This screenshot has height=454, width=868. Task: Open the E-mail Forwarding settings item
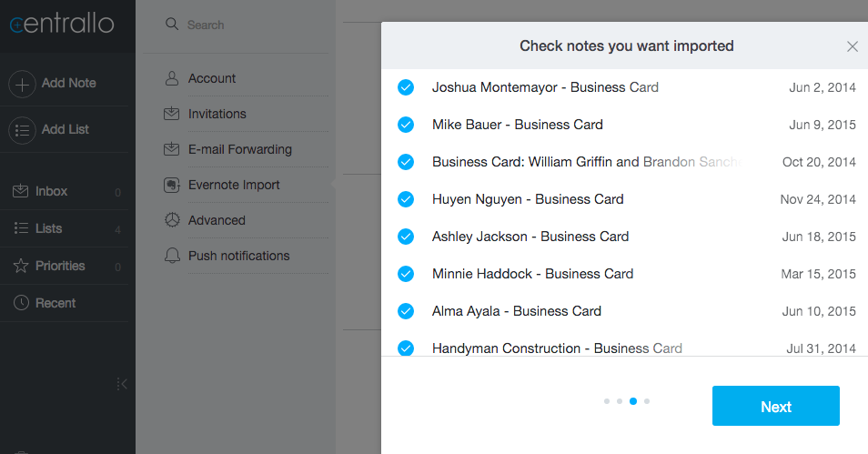click(x=239, y=150)
